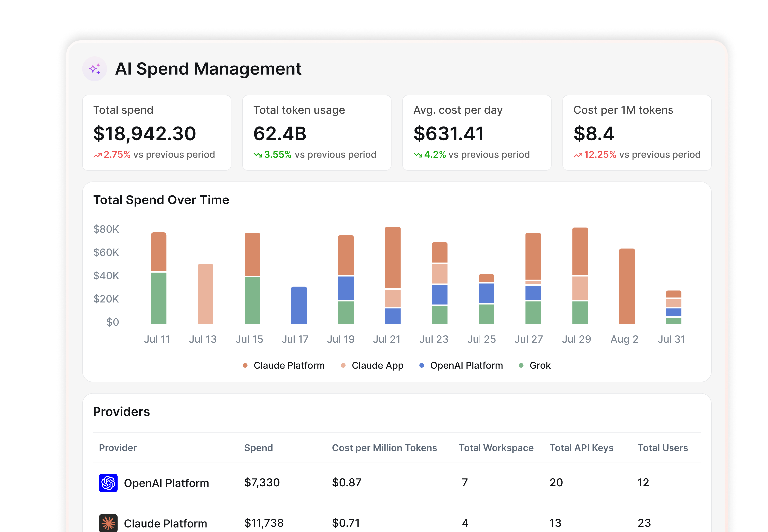Open the Cost per 1M tokens card
The height and width of the screenshot is (532, 768).
pos(637,133)
